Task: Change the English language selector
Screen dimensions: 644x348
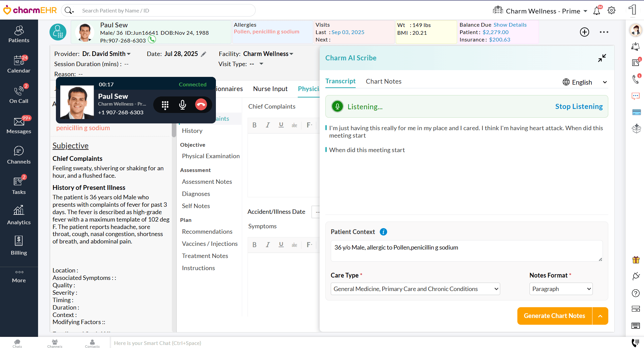Action: pos(585,82)
